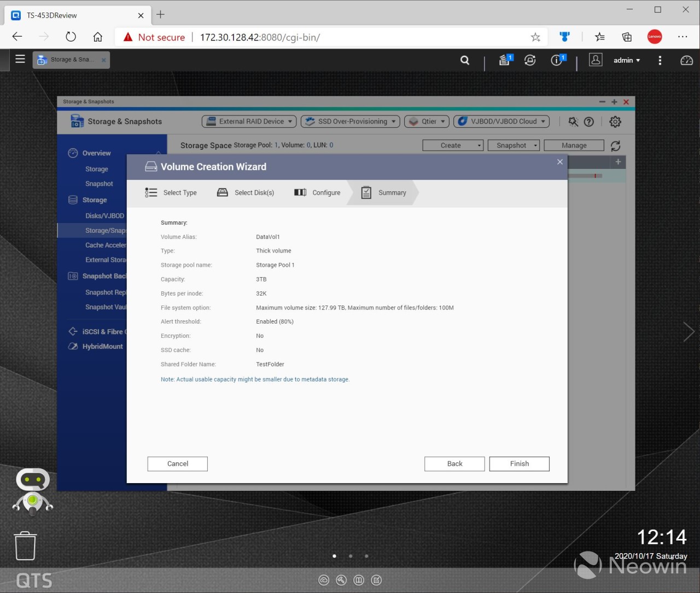The image size is (700, 593).
Task: Open the dashboard gauge icon
Action: point(686,60)
